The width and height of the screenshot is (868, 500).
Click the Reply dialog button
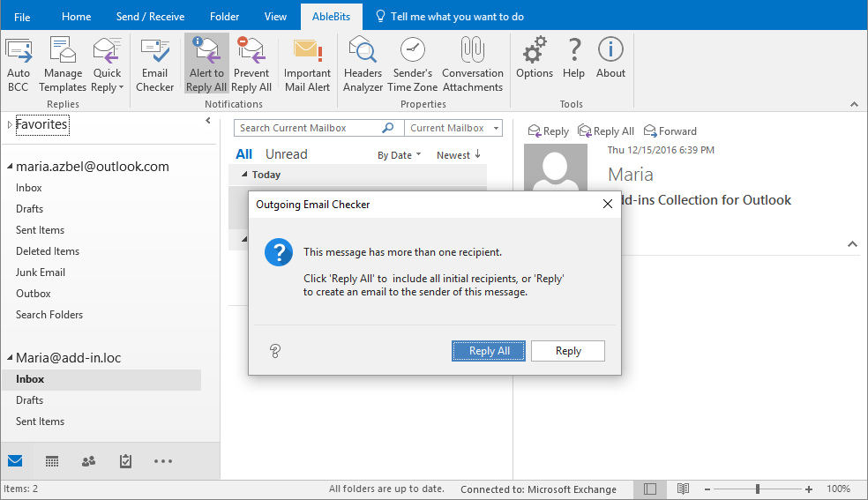[x=568, y=351]
